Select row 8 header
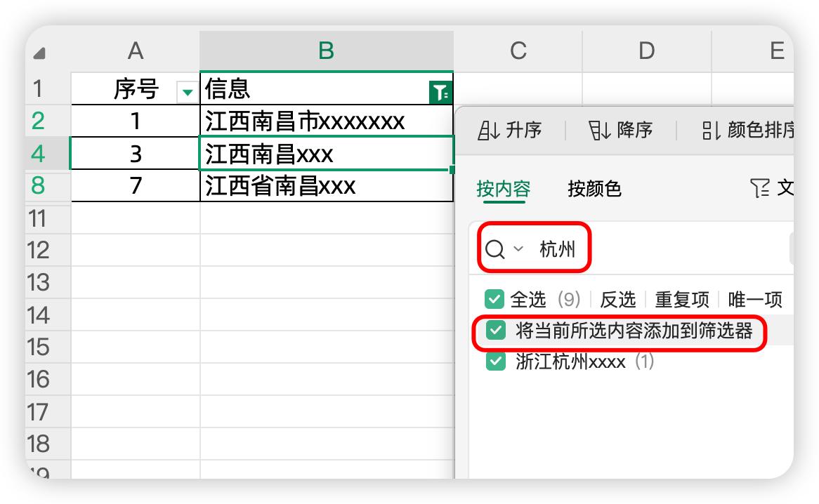819x504 pixels. 38,186
